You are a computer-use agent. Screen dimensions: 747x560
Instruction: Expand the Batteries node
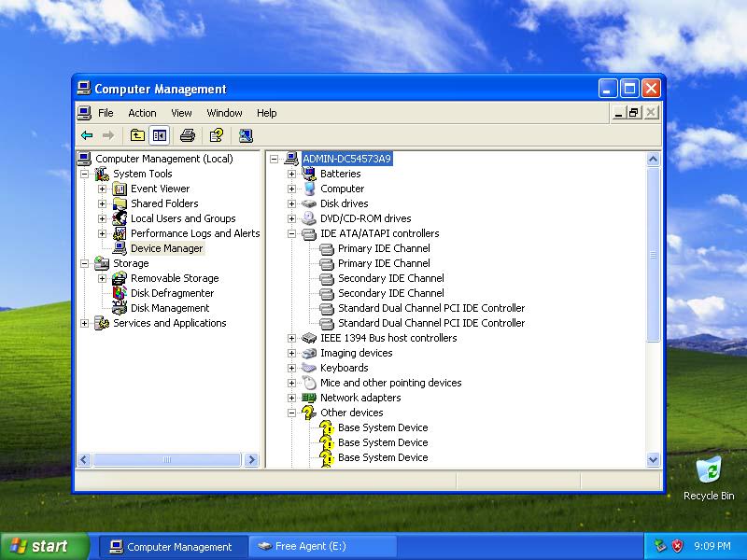(291, 174)
